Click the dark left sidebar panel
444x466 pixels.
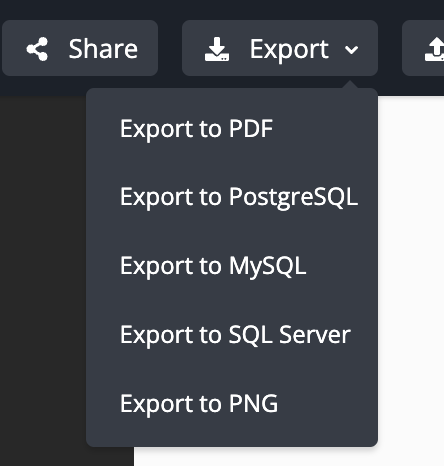click(43, 267)
